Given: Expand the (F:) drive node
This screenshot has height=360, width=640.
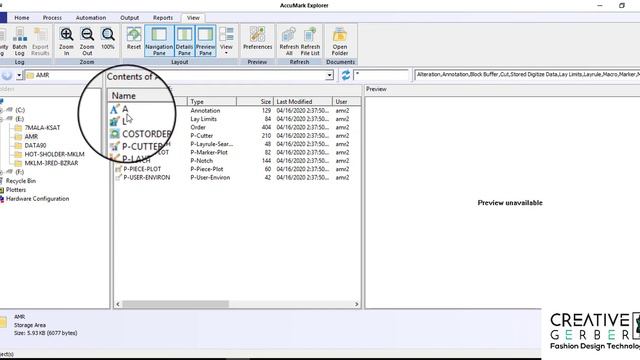Looking at the screenshot, I should pos(1,172).
